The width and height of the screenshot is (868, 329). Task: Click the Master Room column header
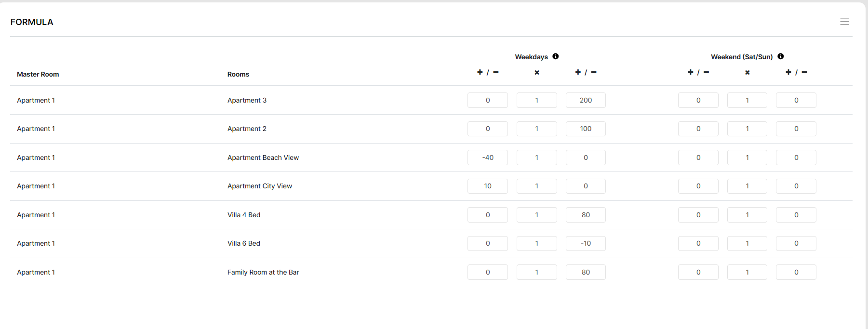click(x=38, y=74)
